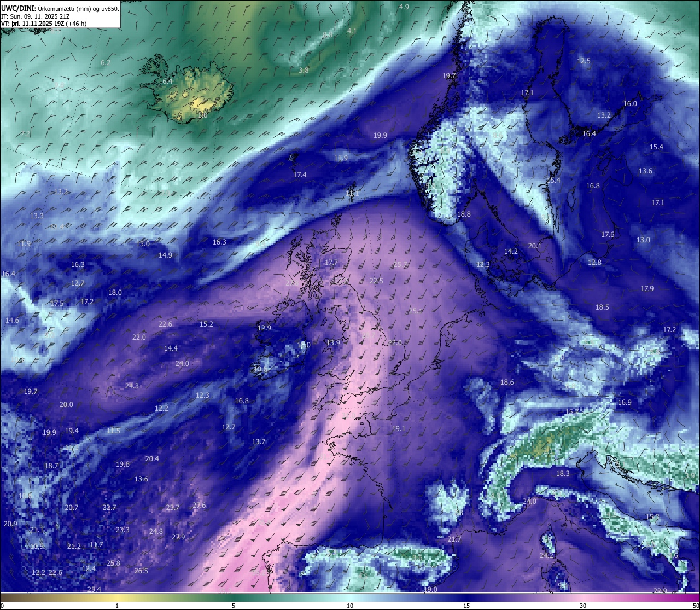This screenshot has width=700, height=610.
Task: Click the 'UWC/DINI: Úrkomumætti (mm) og uv850.' title
Action: click(x=60, y=8)
